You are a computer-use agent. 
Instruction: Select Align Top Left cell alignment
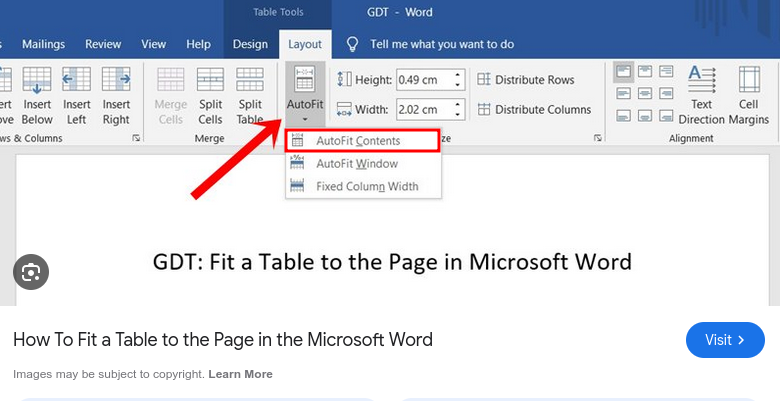pyautogui.click(x=623, y=72)
